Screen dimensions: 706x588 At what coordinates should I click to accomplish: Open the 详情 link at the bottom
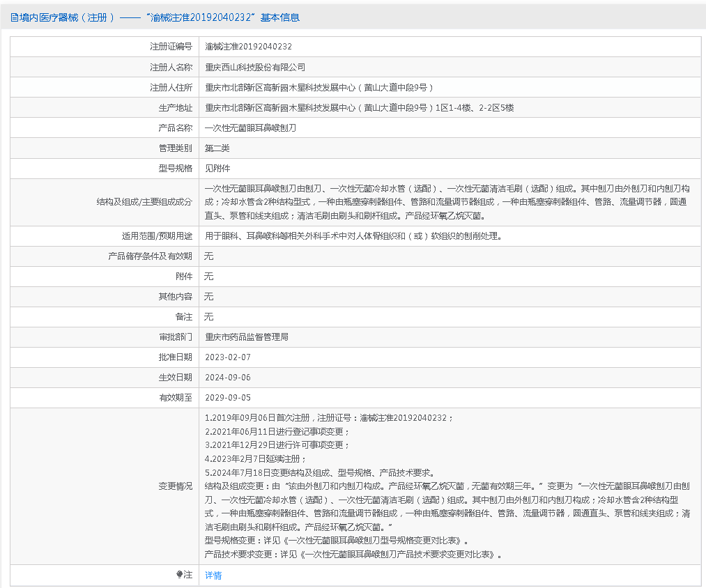click(213, 575)
